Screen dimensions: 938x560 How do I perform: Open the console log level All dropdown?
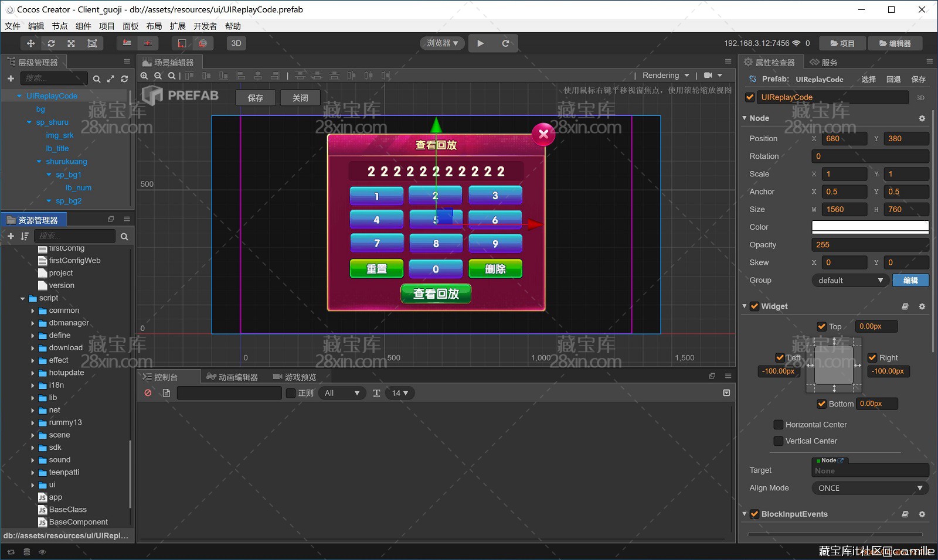point(342,393)
